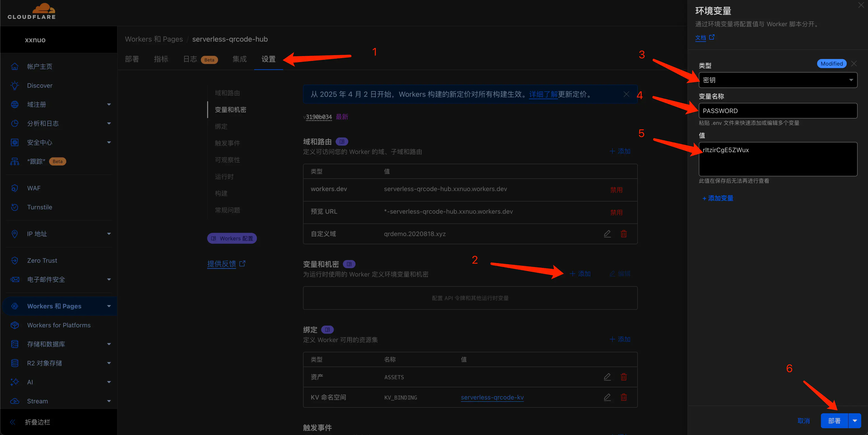Click the edit pencil for custom domain qrdemo.2020818.xyz
The height and width of the screenshot is (435, 868).
coord(608,233)
